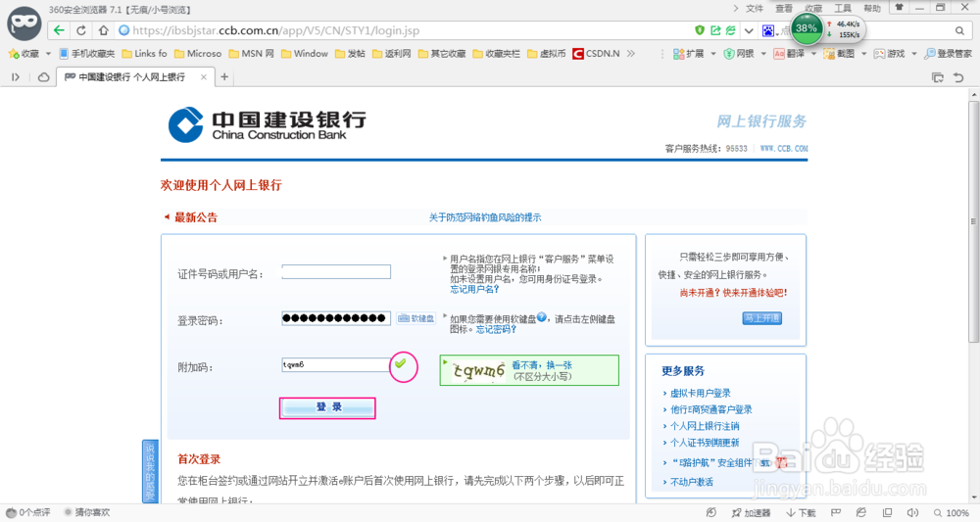This screenshot has height=522, width=980.
Task: Focus the 附加码 captcha input field
Action: pos(336,364)
